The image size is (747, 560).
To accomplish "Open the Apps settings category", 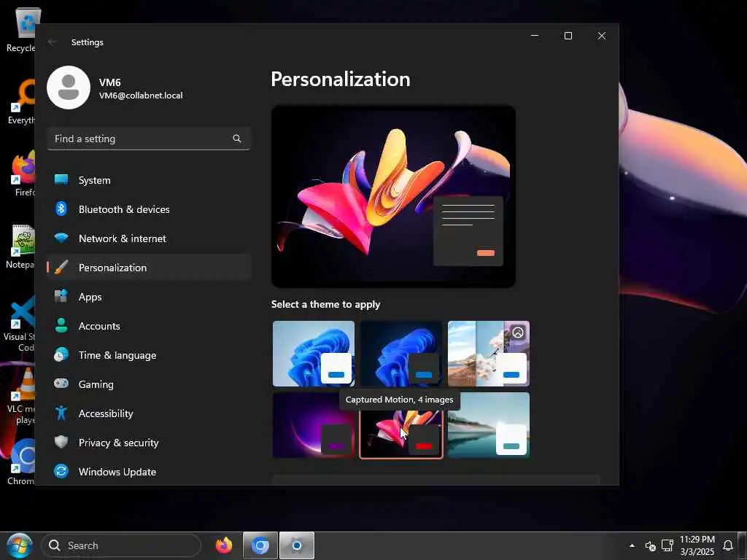I will pyautogui.click(x=149, y=297).
